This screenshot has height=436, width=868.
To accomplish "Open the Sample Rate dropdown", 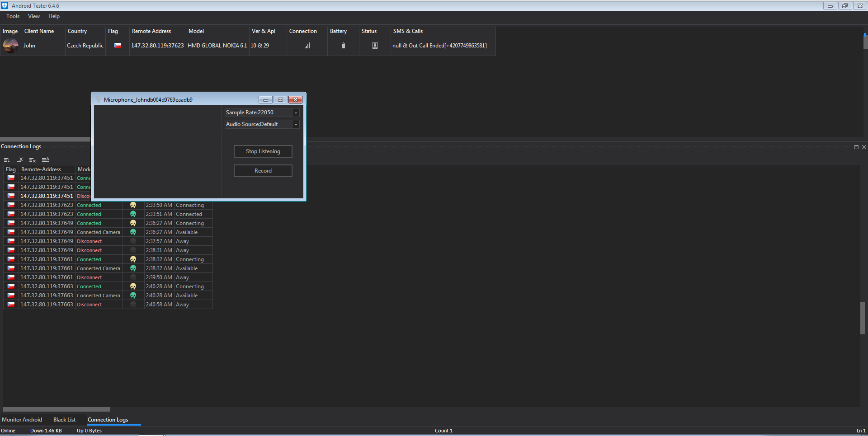I will (x=296, y=113).
